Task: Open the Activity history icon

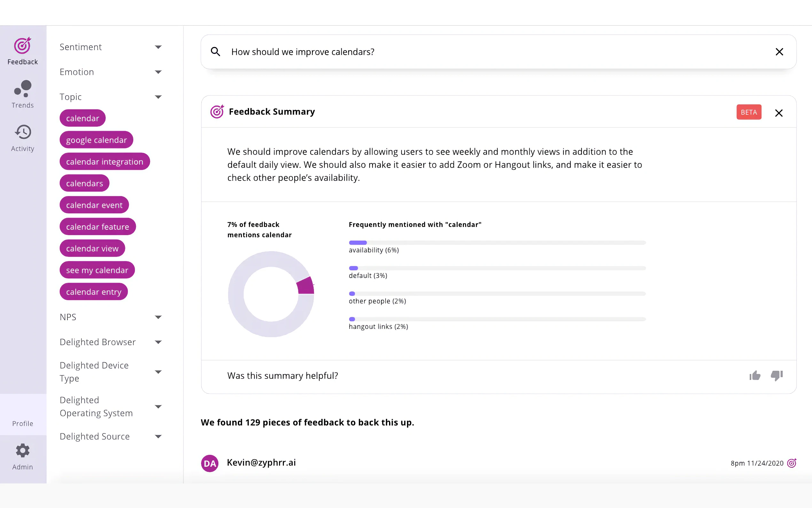Action: tap(23, 132)
